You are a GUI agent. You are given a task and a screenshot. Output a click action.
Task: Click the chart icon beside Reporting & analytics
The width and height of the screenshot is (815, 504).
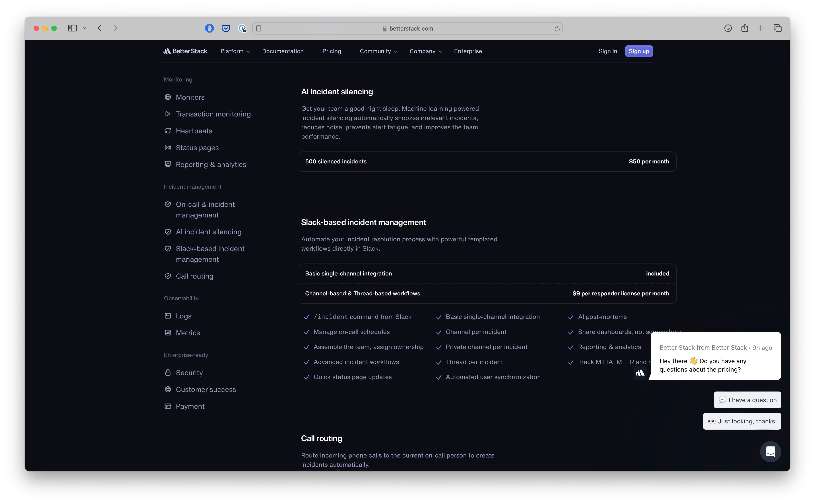pos(168,164)
